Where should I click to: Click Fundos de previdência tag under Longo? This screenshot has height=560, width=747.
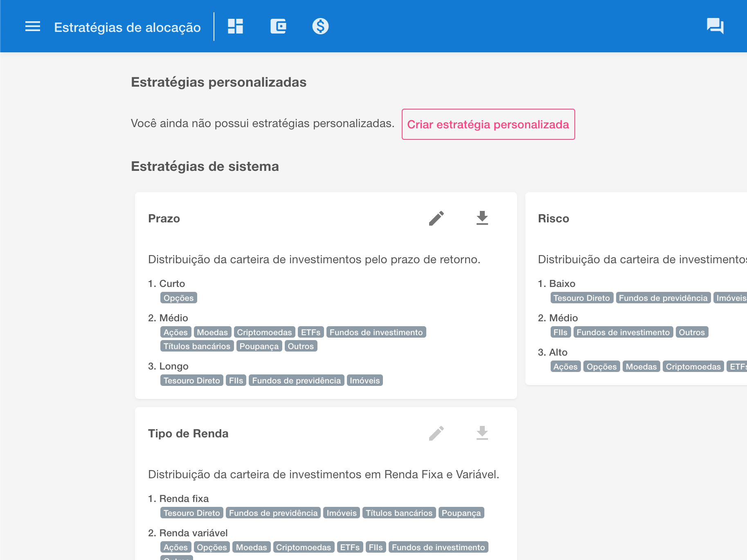(x=296, y=381)
